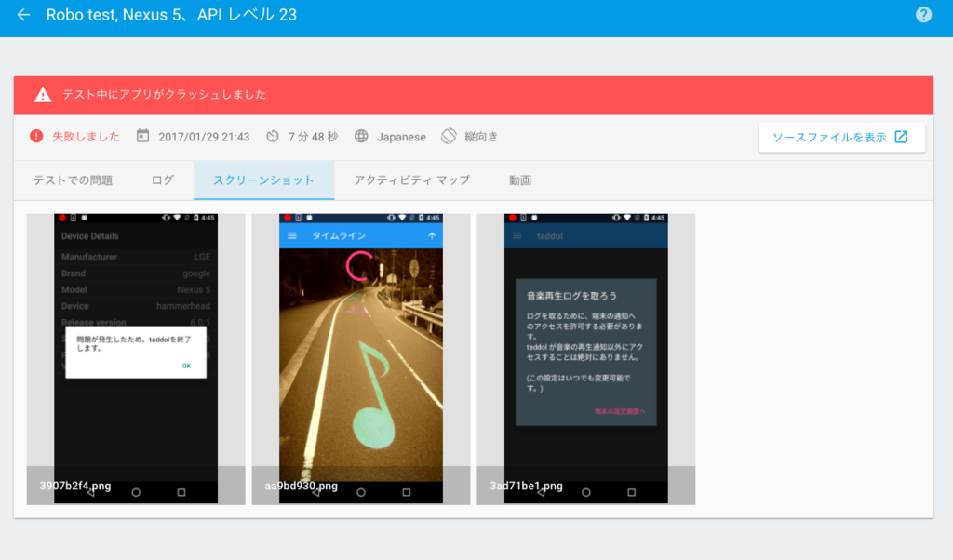Image resolution: width=953 pixels, height=560 pixels.
Task: Click the 失敗しました status text
Action: (86, 137)
